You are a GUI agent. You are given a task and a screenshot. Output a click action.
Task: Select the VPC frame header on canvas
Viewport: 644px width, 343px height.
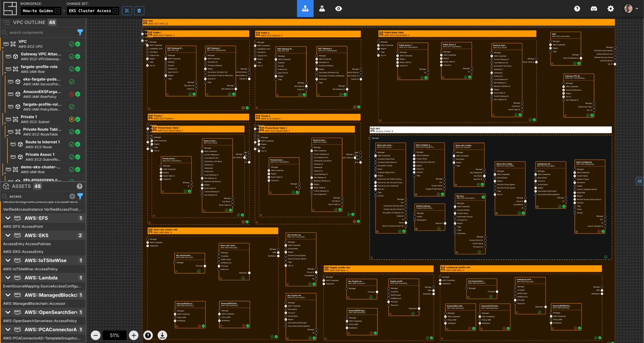(379, 22)
